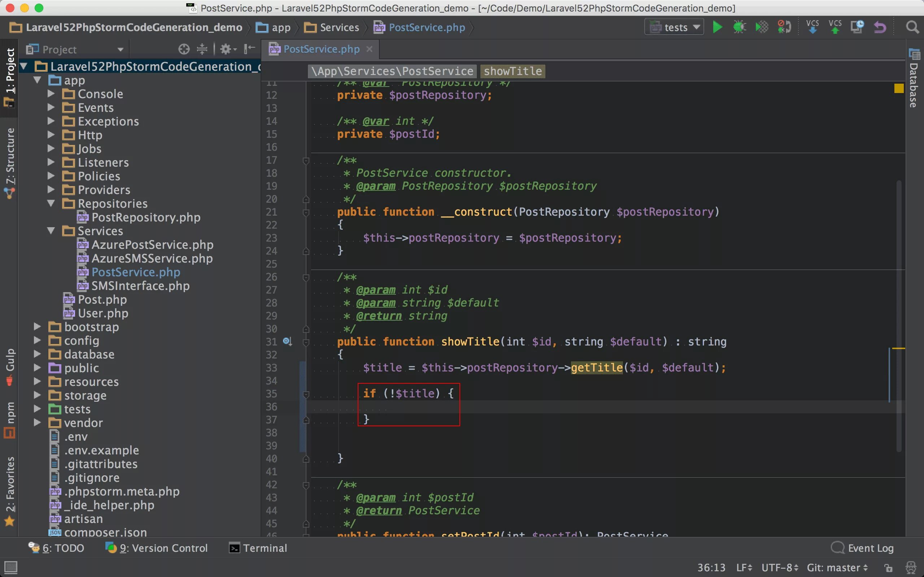Image resolution: width=924 pixels, height=577 pixels.
Task: Click the Debug button
Action: pos(740,27)
